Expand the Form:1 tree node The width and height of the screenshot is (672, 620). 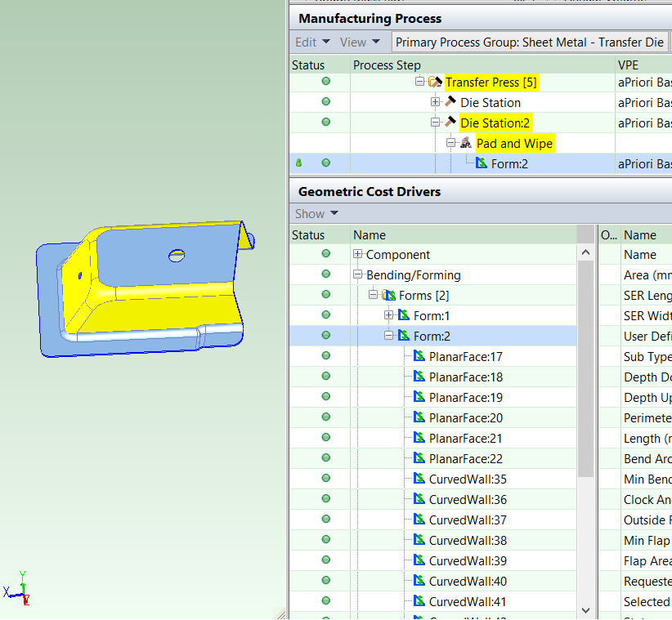tap(389, 315)
